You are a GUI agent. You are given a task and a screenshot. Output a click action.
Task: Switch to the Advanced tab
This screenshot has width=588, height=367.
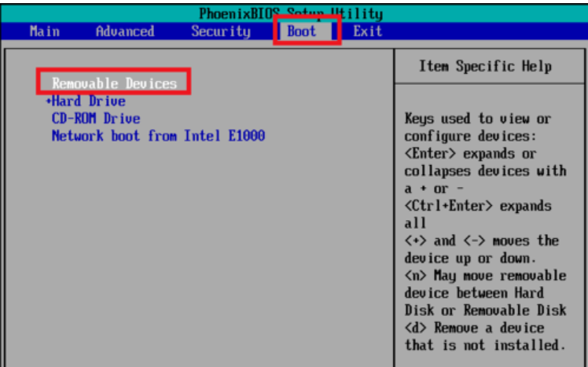tap(125, 31)
